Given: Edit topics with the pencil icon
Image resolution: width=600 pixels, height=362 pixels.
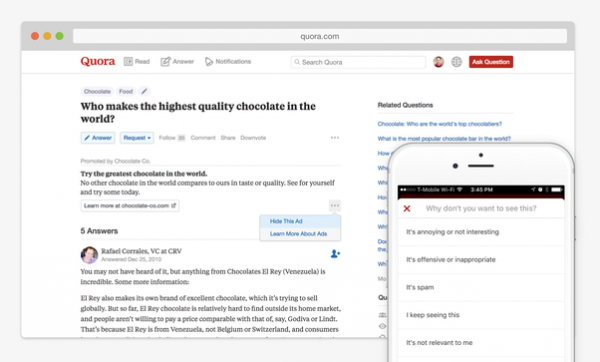Looking at the screenshot, I should (144, 91).
